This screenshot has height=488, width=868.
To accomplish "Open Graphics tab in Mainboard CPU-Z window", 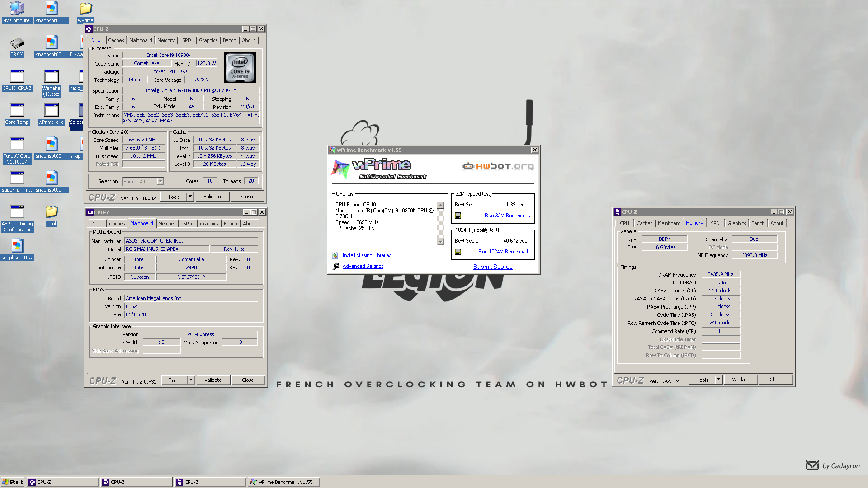I will click(209, 224).
